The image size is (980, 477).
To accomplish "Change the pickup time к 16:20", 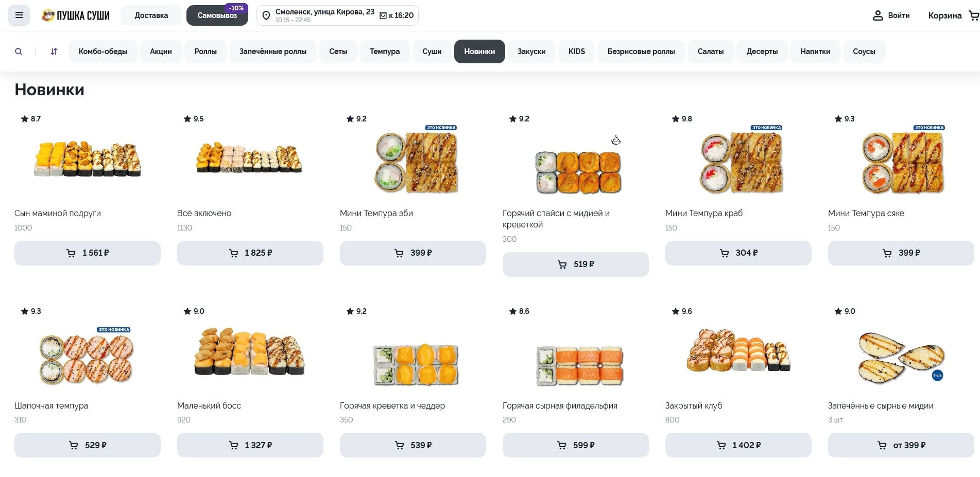I will [397, 15].
